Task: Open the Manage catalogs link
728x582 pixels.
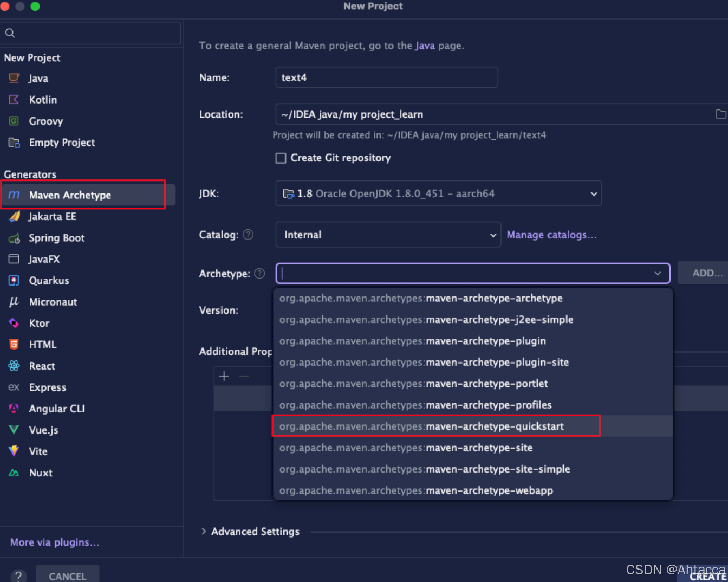Action: (x=551, y=235)
